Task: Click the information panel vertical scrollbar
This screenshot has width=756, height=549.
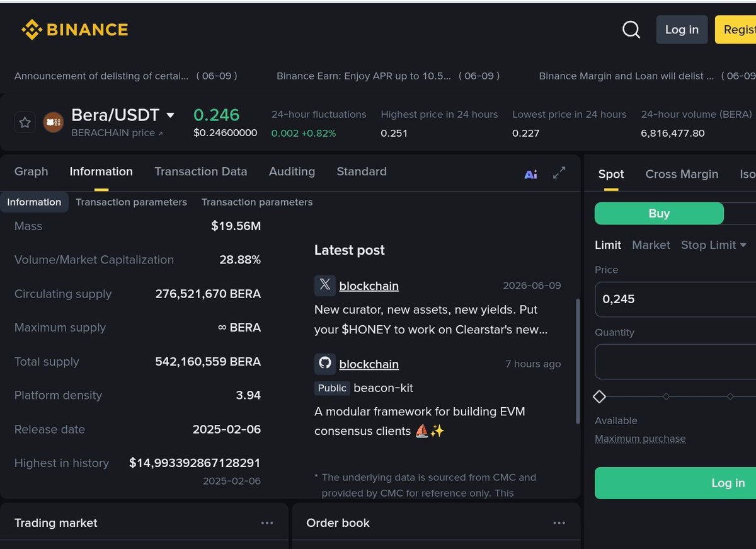Action: pyautogui.click(x=578, y=361)
